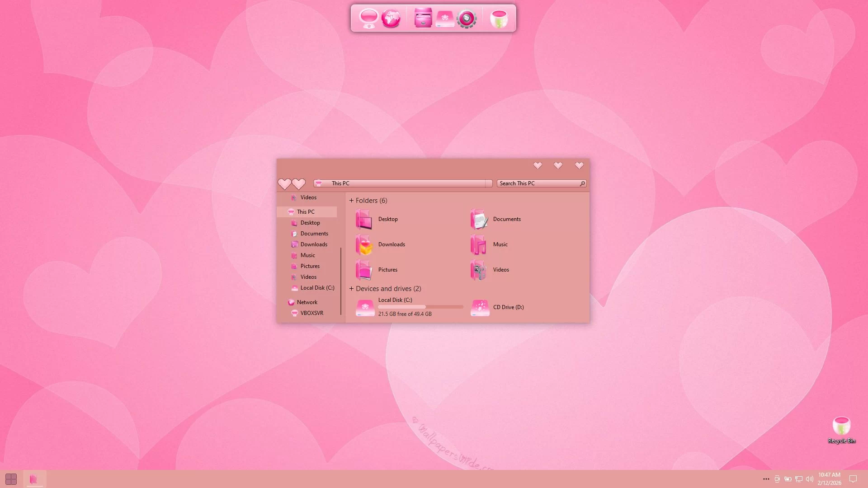This screenshot has width=868, height=488.
Task: Click the gear settings icon in dock
Action: [467, 19]
